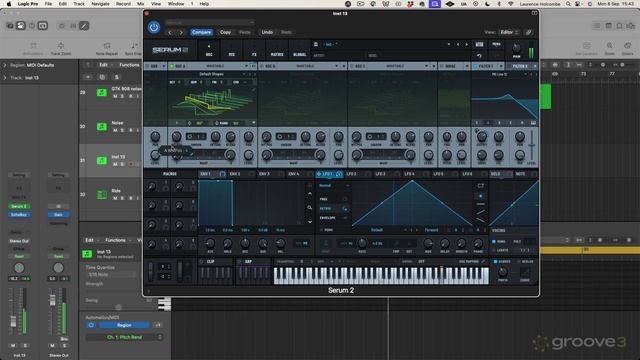Switch to the OSC tab in Serum
The width and height of the screenshot is (640, 360).
[209, 51]
